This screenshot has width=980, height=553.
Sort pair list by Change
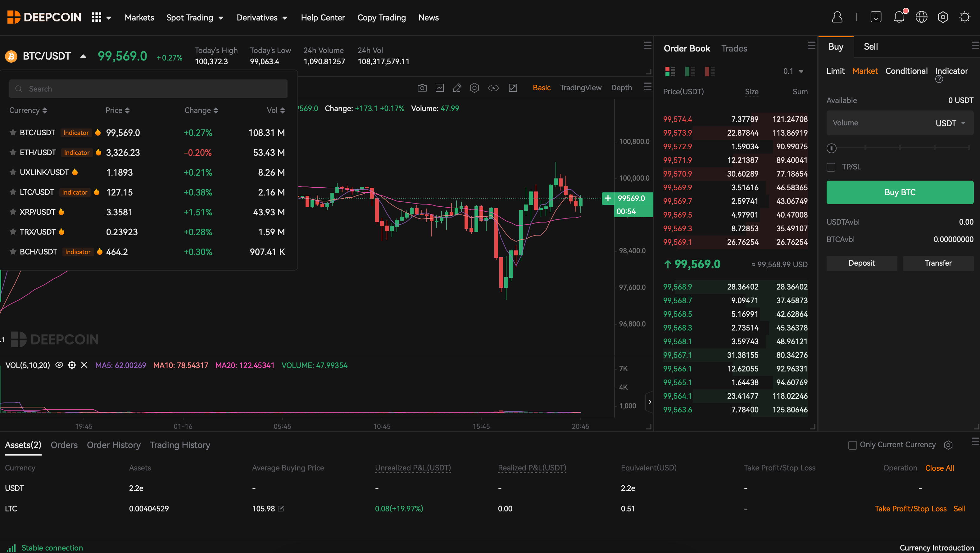tap(201, 110)
